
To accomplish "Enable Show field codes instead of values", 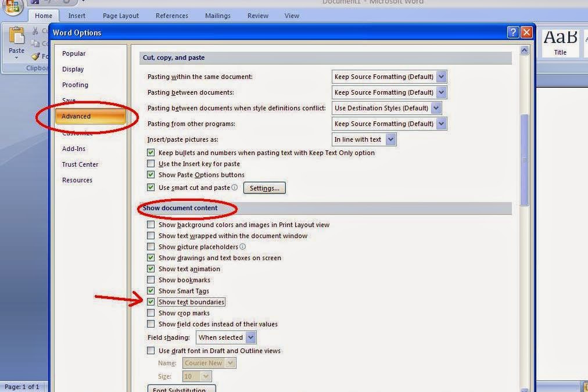I will click(150, 324).
